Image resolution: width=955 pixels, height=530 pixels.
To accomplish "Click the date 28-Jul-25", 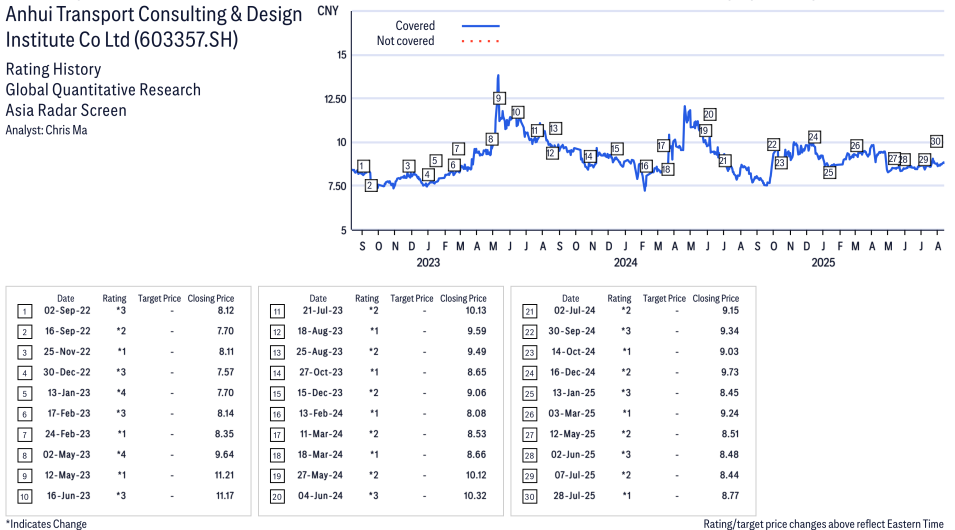I will point(574,496).
